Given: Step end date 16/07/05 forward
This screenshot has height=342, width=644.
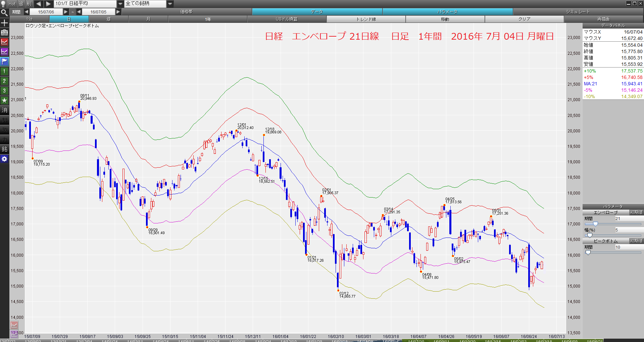Looking at the screenshot, I should [x=118, y=12].
